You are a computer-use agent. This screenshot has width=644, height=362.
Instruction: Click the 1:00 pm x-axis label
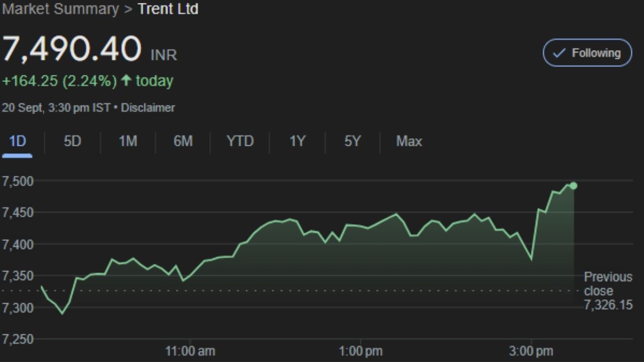point(360,350)
